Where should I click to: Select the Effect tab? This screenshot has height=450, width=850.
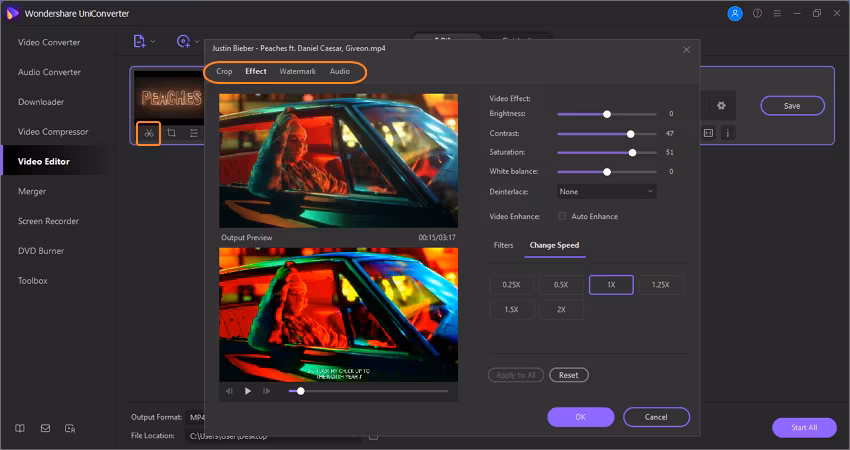(x=256, y=71)
